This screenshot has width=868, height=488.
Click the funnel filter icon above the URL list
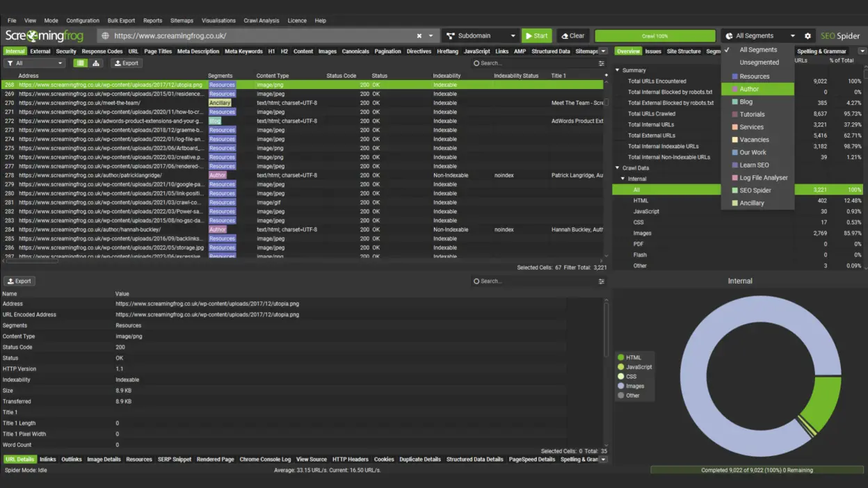[10, 63]
